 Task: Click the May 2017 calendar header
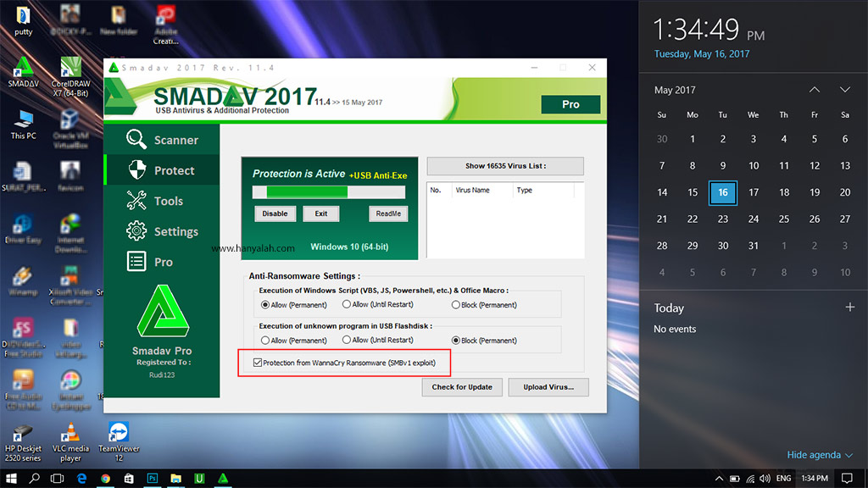coord(675,90)
